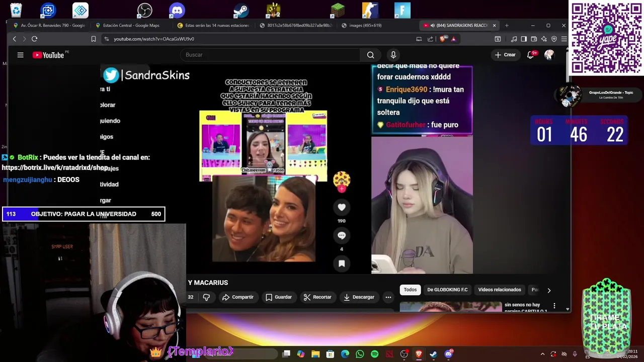Screen dimensions: 644x362
Task: Open Brave main menu hamburger
Action: pyautogui.click(x=564, y=39)
